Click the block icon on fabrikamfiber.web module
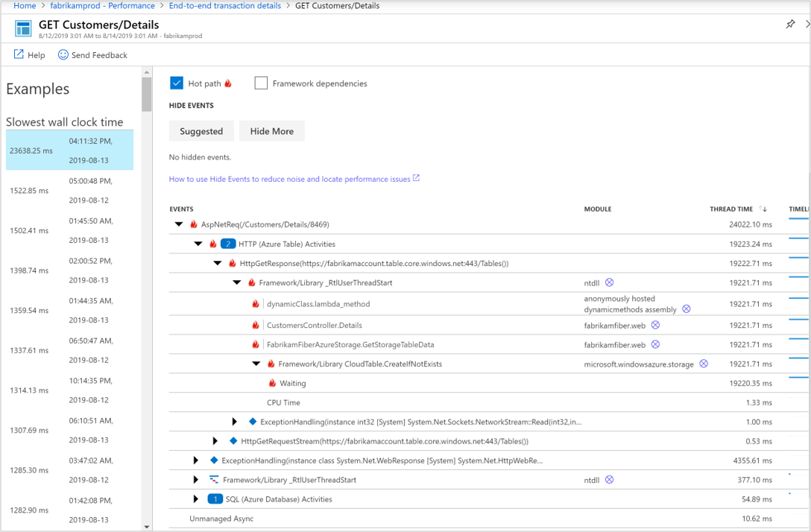The height and width of the screenshot is (532, 811). (x=654, y=325)
